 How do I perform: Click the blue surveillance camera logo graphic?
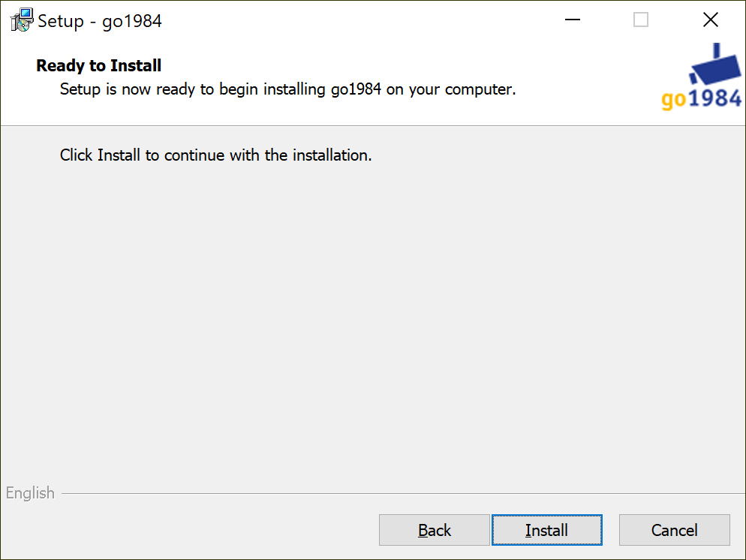tap(715, 65)
